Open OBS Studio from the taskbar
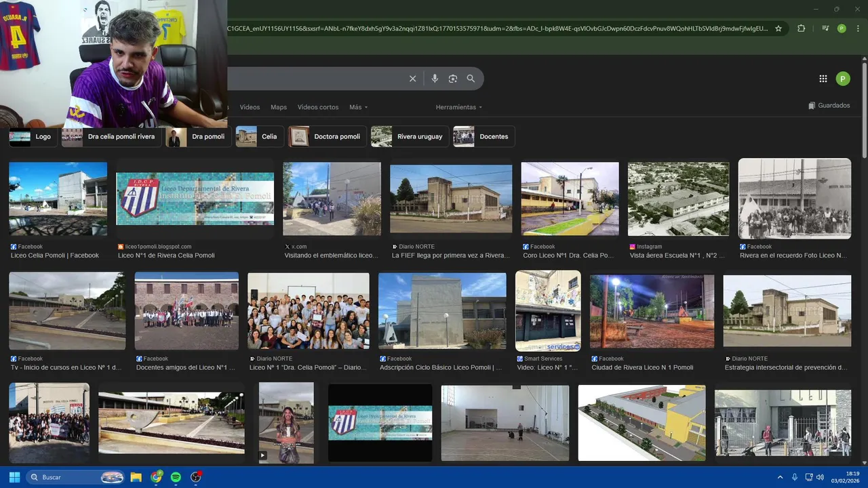 [196, 477]
